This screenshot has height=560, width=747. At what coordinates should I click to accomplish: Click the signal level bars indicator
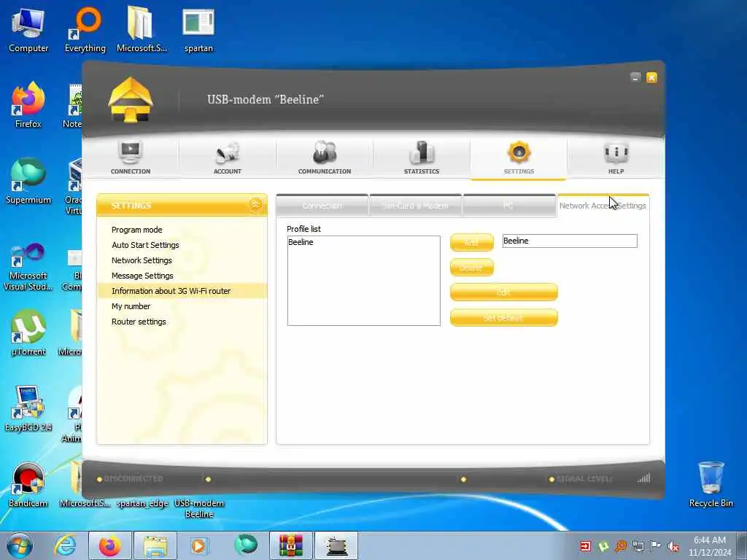click(x=643, y=478)
